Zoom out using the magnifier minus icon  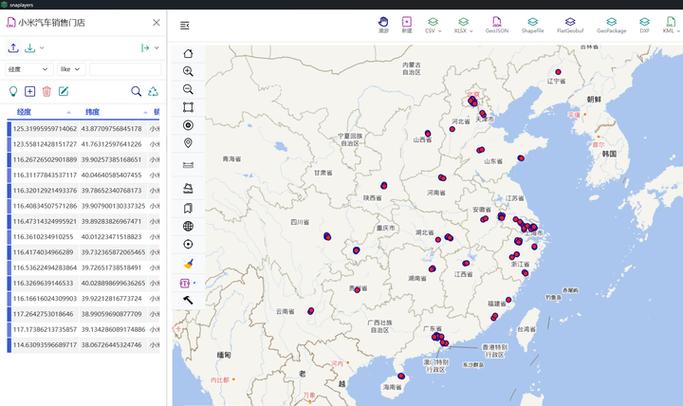point(188,89)
